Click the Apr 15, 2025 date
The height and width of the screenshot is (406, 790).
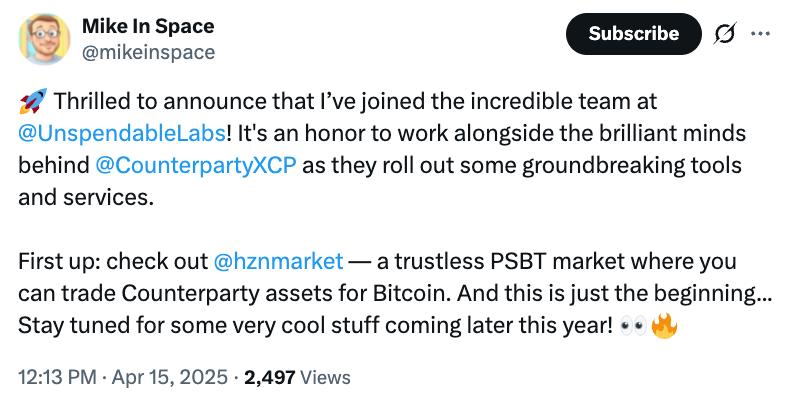point(170,377)
